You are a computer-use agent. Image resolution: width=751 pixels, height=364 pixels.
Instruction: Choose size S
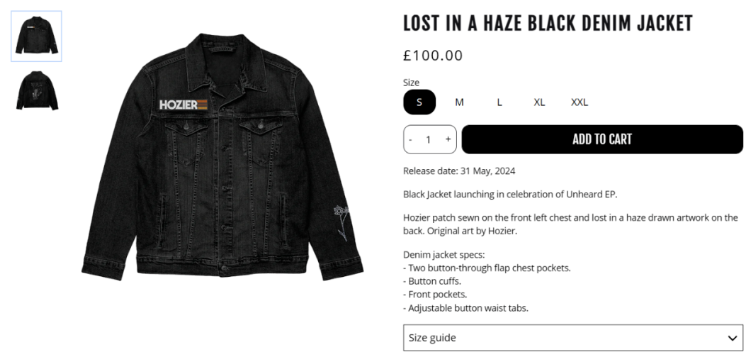419,102
